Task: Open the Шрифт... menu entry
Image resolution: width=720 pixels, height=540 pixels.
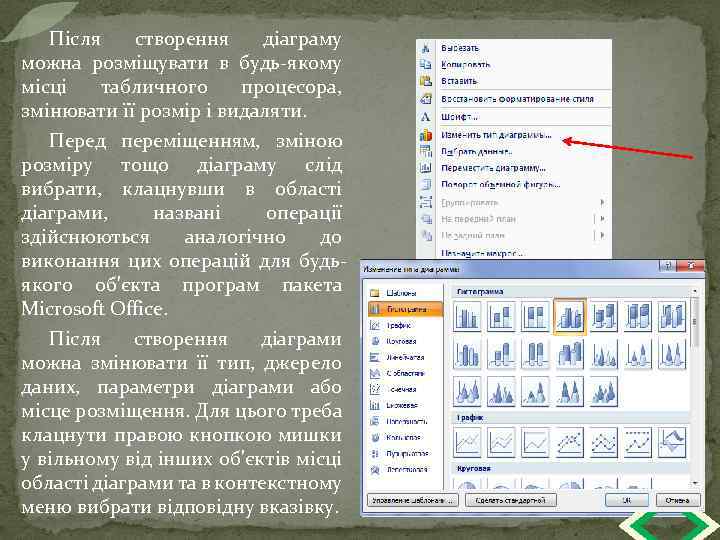Action: click(x=460, y=117)
